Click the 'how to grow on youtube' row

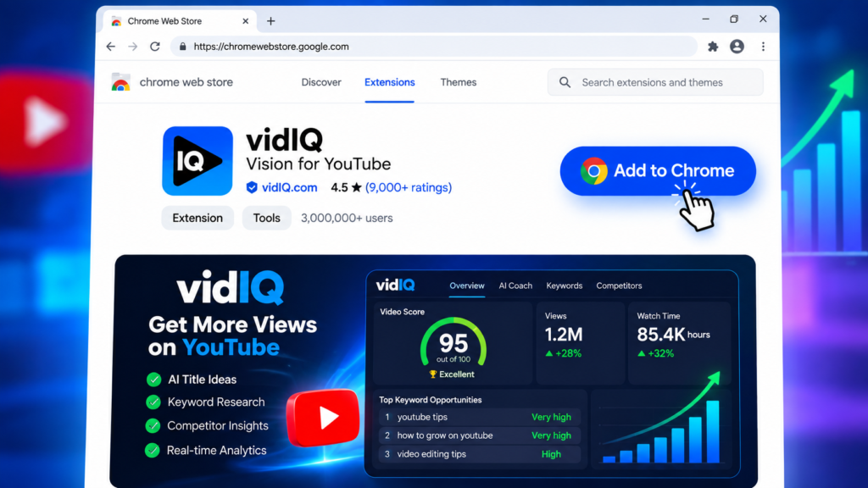pyautogui.click(x=480, y=435)
